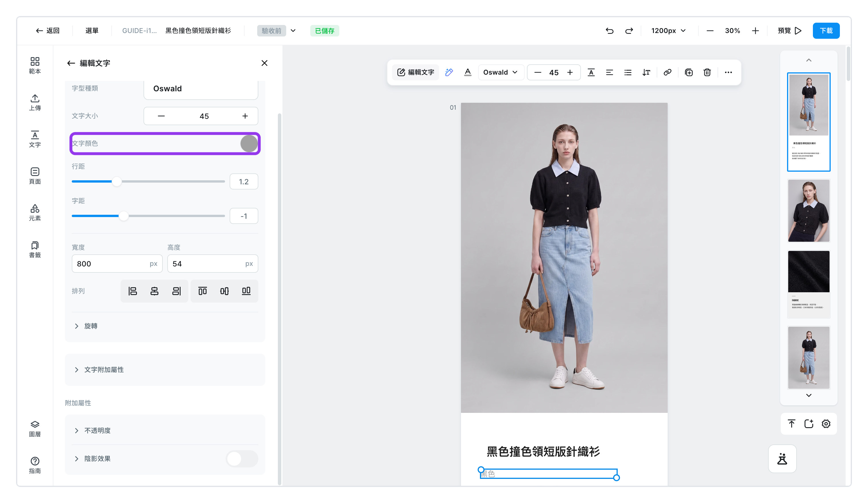This screenshot has width=868, height=503.
Task: Open the 書籤 bookmarks sidebar panel
Action: pos(35,249)
